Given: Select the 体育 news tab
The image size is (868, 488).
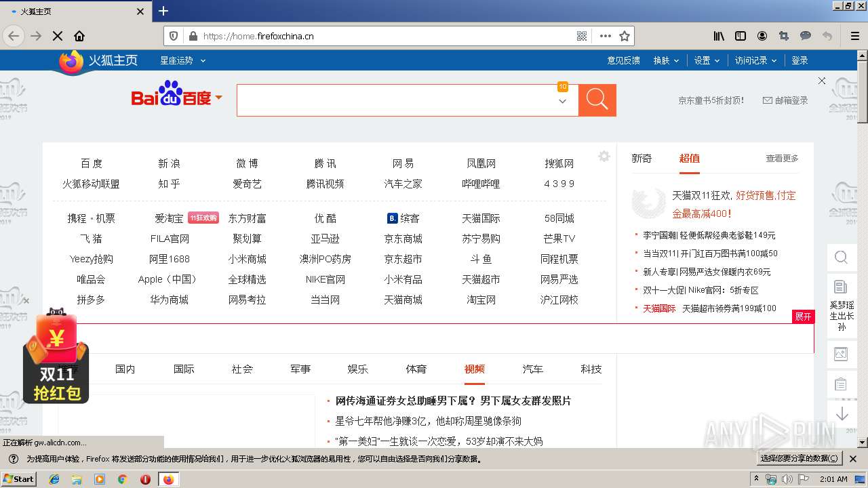Looking at the screenshot, I should pos(416,369).
